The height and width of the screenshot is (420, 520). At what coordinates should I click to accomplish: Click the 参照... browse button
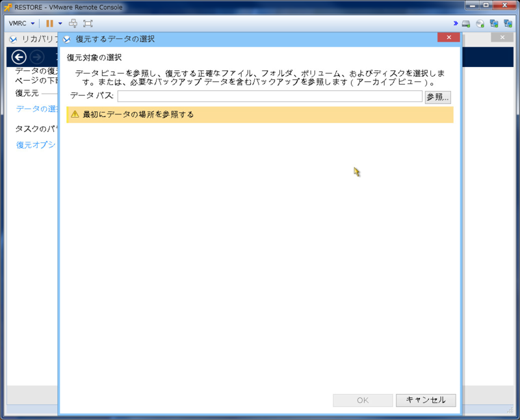(437, 97)
